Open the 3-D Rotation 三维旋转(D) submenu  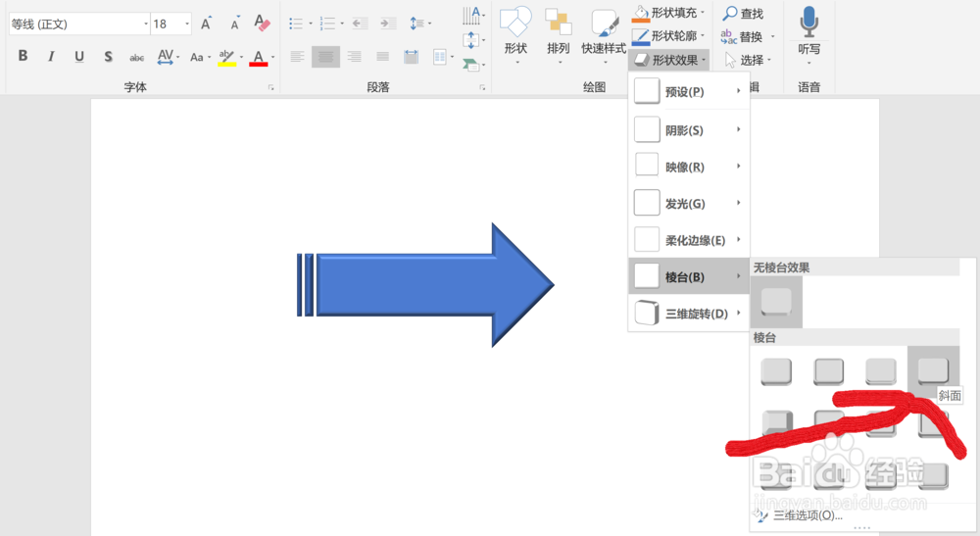[689, 313]
